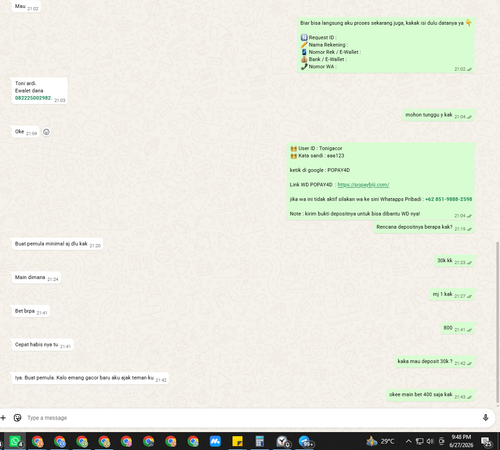Viewport: 500px width, 450px height.
Task: Open the notification center icon
Action: 487,442
